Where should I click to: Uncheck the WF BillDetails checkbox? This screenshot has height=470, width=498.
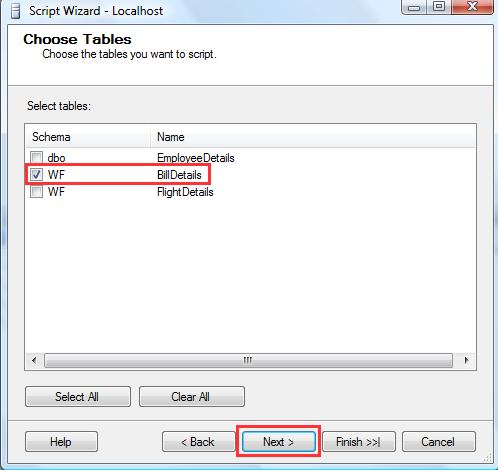(x=36, y=174)
